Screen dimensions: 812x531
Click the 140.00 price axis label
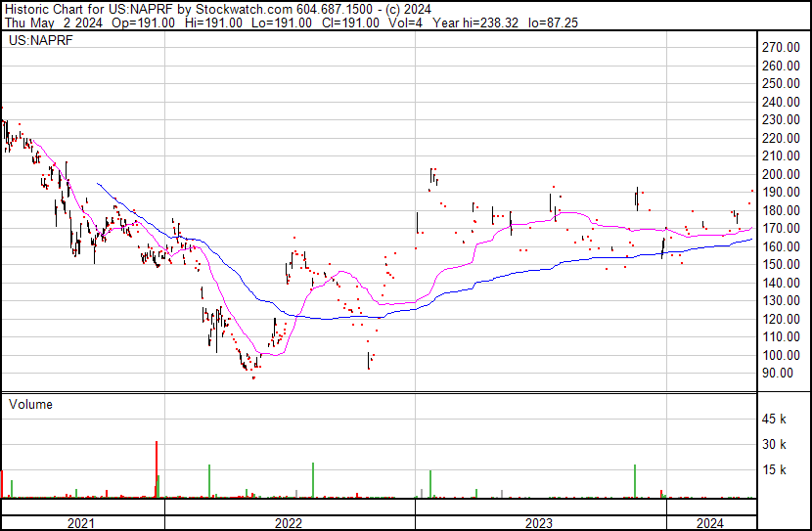pos(781,283)
